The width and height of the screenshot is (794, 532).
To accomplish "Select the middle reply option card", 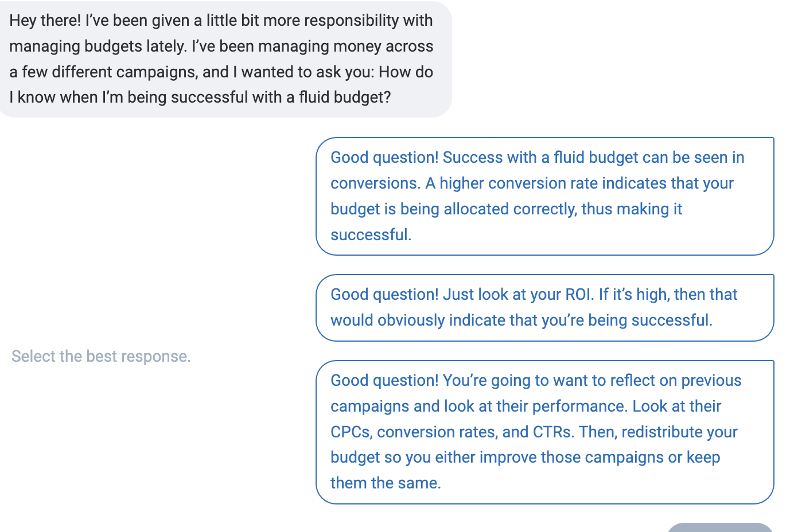I will tap(544, 308).
